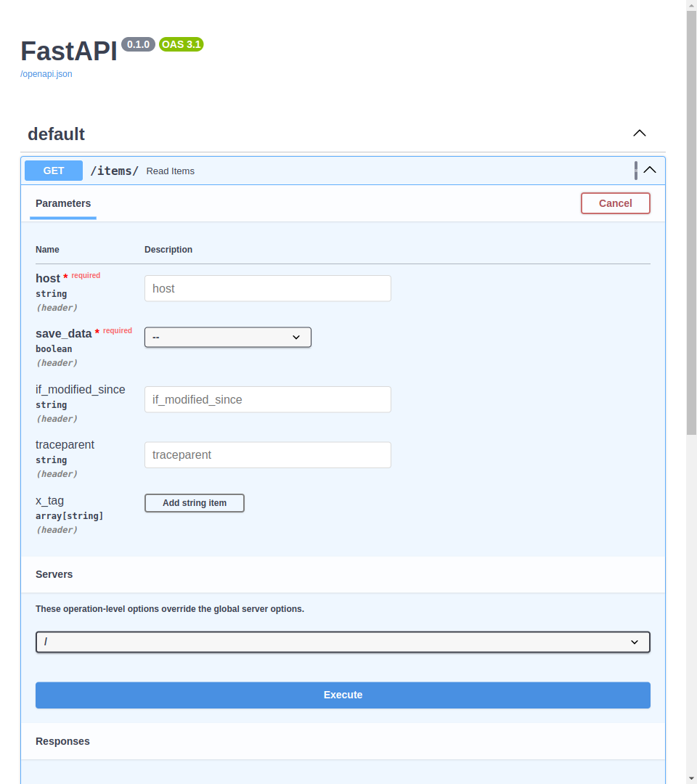Image resolution: width=697 pixels, height=784 pixels.
Task: Click the Add string item button
Action: tap(195, 503)
